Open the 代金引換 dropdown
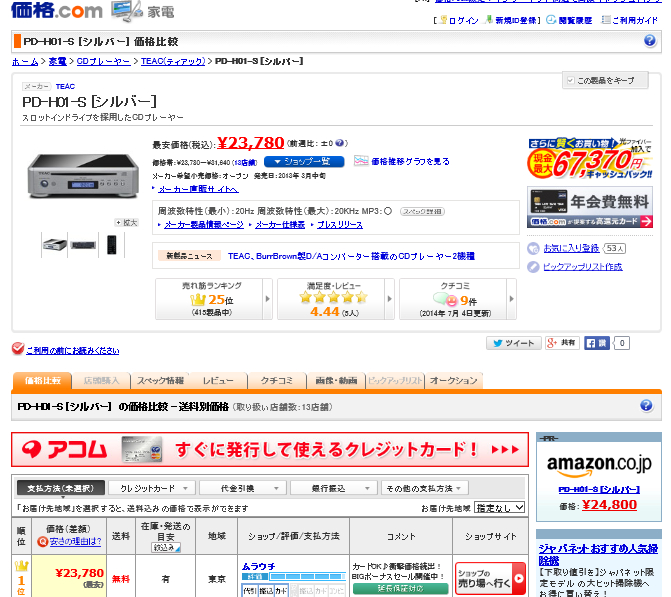 pyautogui.click(x=243, y=488)
